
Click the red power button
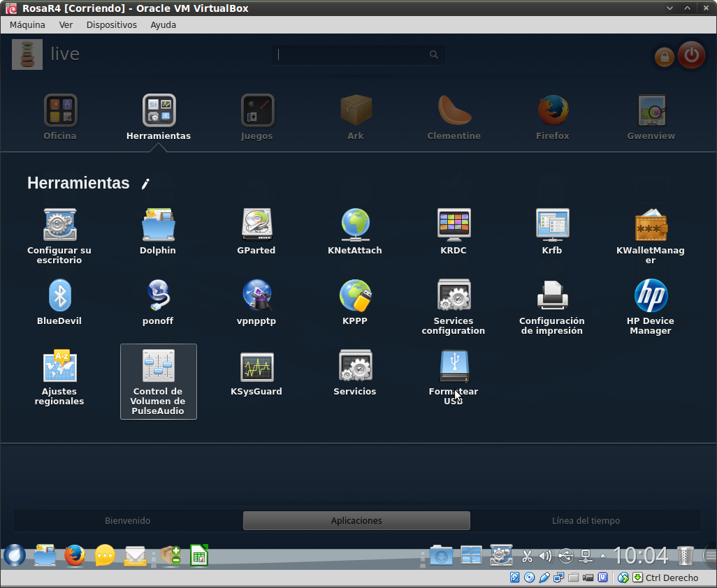pyautogui.click(x=691, y=55)
